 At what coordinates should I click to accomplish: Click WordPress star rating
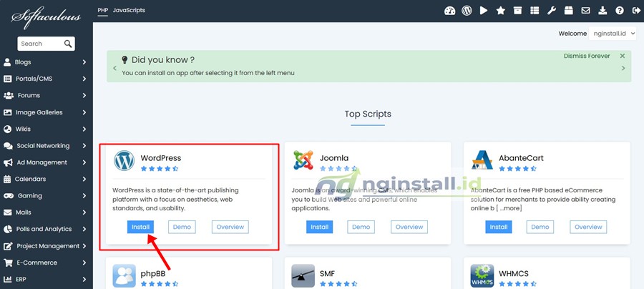coord(160,168)
